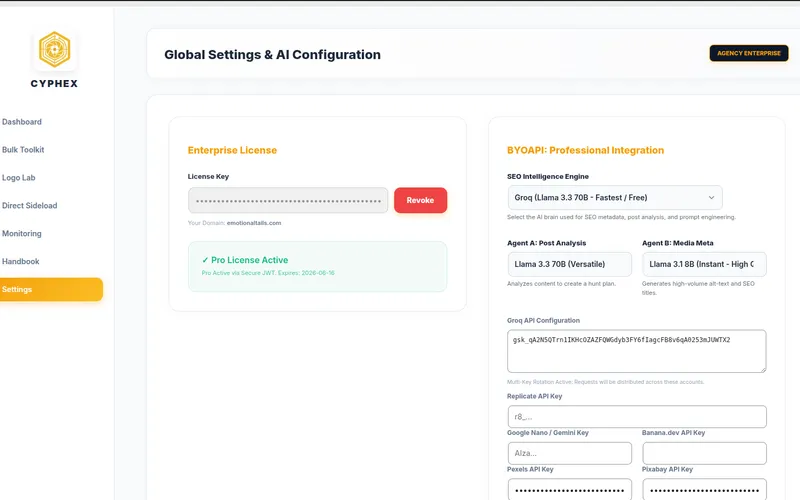Click the Enterprise License heading
Image resolution: width=800 pixels, height=500 pixels.
point(232,150)
